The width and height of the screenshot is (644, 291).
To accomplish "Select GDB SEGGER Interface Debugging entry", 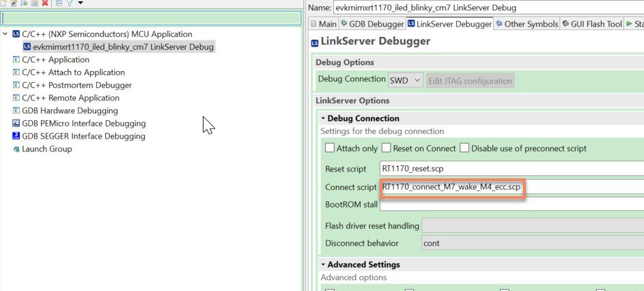I will tap(83, 136).
